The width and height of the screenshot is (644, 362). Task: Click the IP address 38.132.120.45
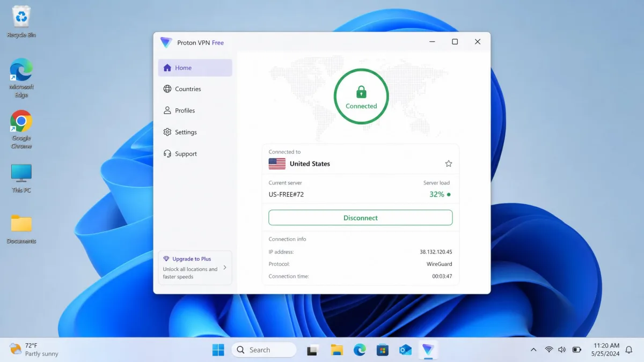[436, 252]
